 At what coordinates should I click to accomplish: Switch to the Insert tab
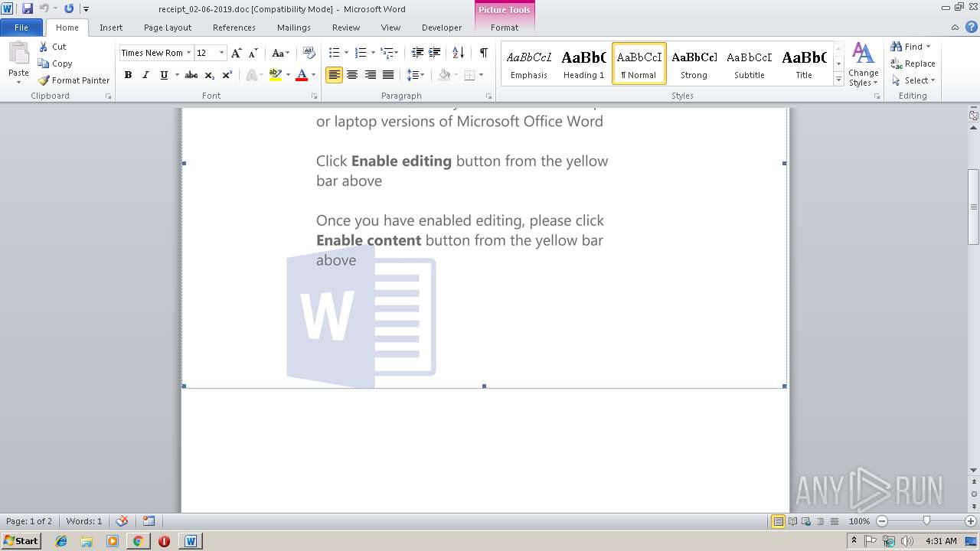click(x=111, y=28)
